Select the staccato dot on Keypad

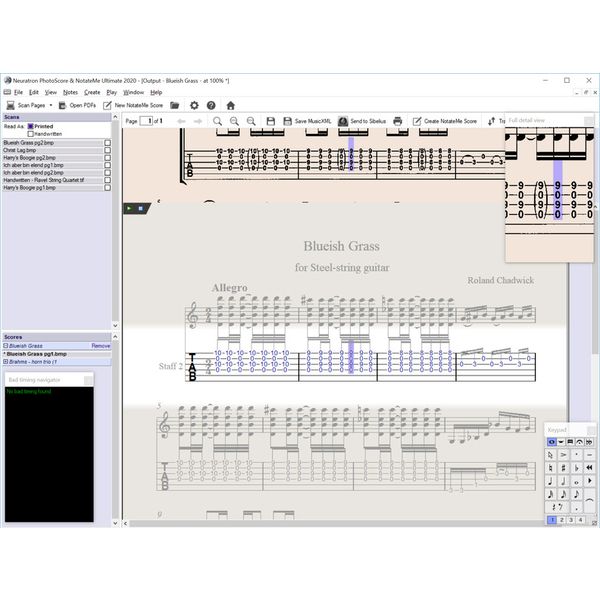click(576, 455)
